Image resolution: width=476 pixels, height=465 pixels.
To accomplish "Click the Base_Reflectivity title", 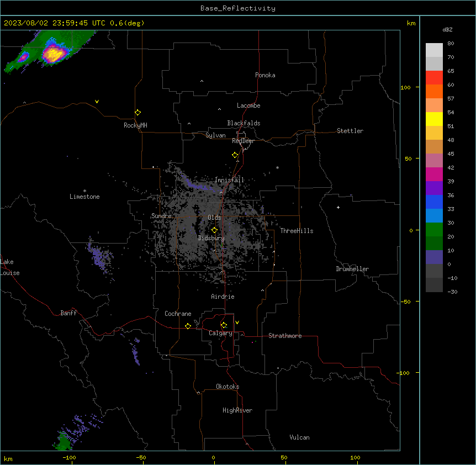I will [238, 8].
